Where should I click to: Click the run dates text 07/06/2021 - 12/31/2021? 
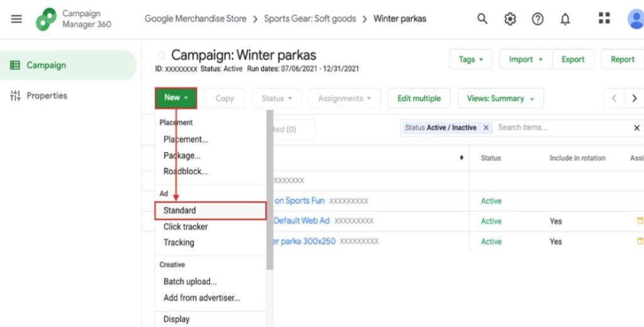[320, 69]
